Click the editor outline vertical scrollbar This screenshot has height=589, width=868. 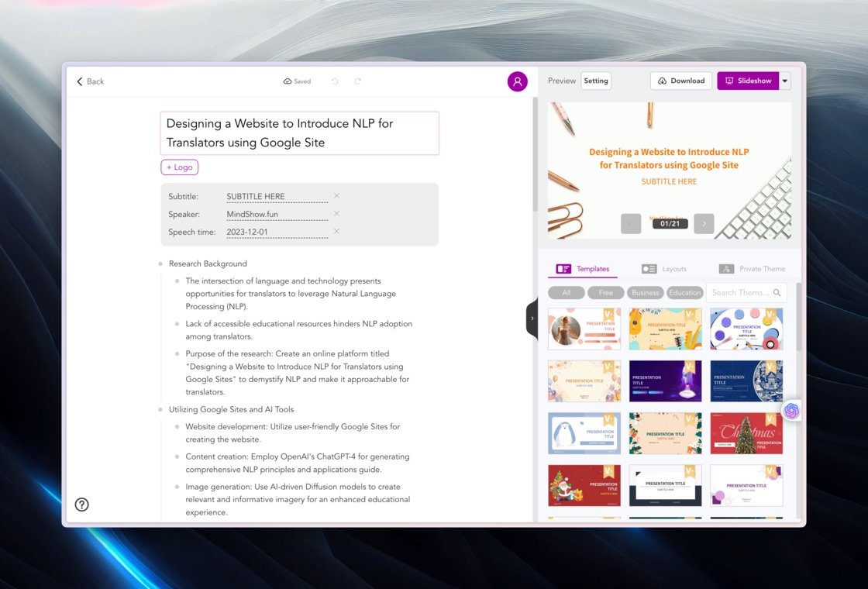pyautogui.click(x=535, y=155)
